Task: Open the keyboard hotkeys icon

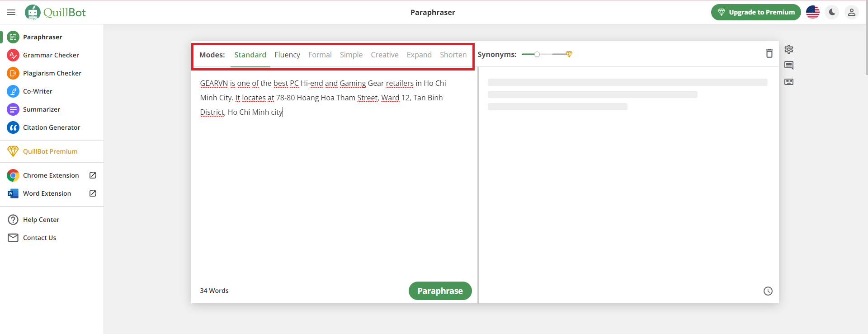Action: 789,82
